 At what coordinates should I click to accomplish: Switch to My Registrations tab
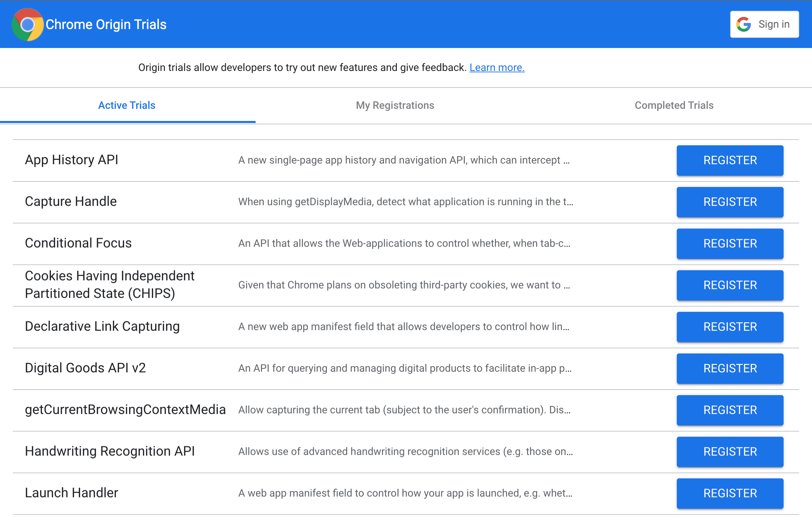[x=395, y=105]
